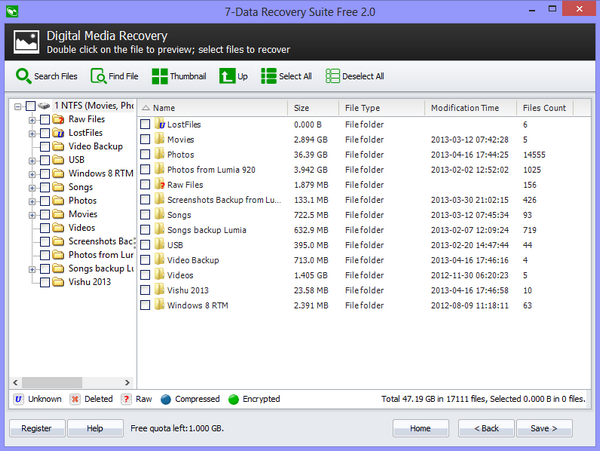Screen dimensions: 600x451
Task: Click the Songs folder icon in file list
Action: point(160,214)
